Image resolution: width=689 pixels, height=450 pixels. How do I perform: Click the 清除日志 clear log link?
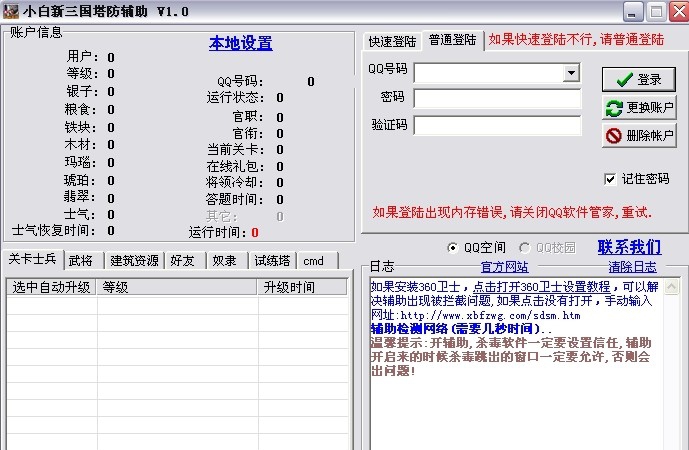[x=632, y=267]
